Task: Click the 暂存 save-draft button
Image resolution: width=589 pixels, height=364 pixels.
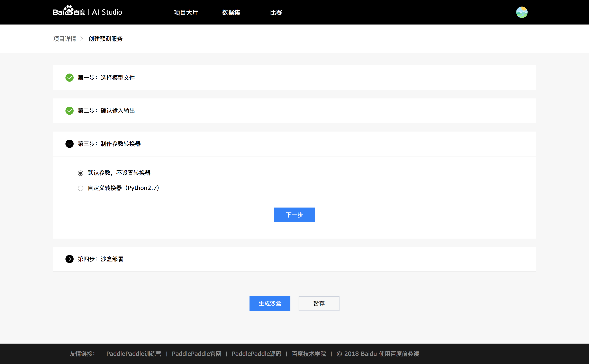Action: 319,303
